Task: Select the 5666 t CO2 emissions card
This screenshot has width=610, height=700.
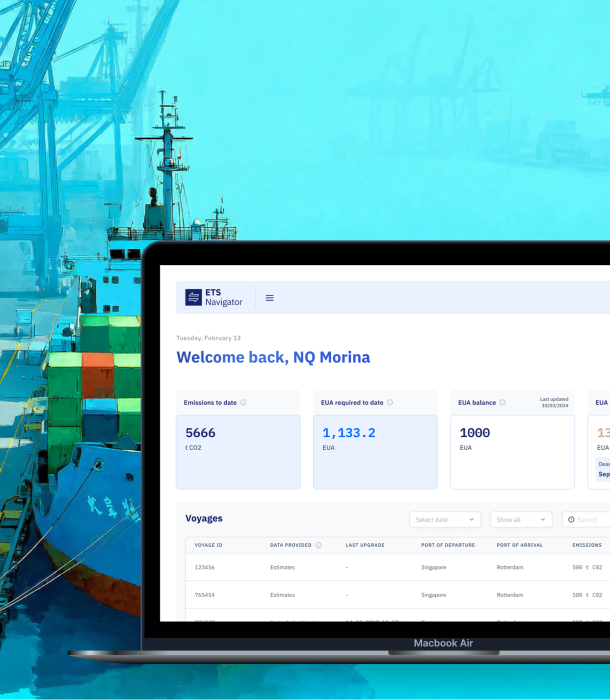Action: point(238,452)
